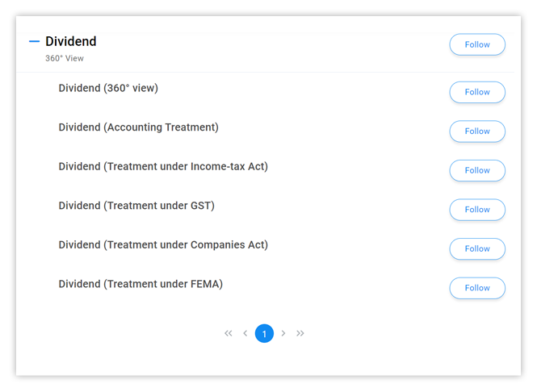Go to previous page arrow icon

tap(245, 333)
